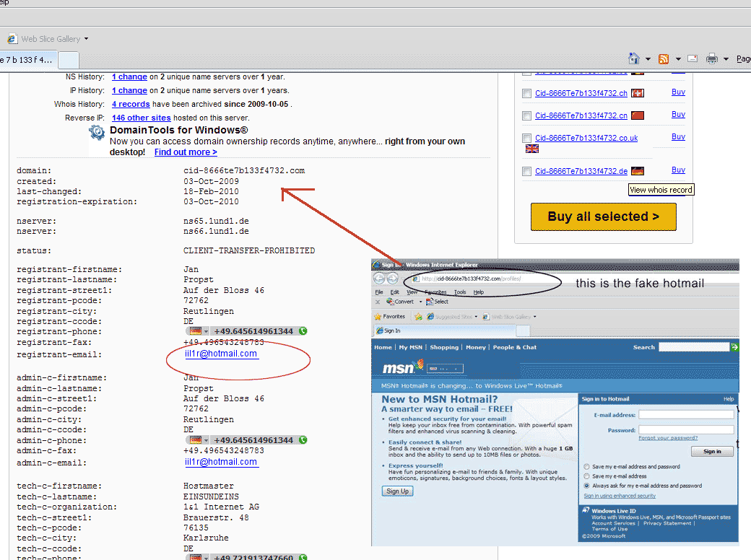Viewport: 751px width, 560px height.
Task: Click Add to Favorites Bar icon in hotmail window
Action: [418, 316]
